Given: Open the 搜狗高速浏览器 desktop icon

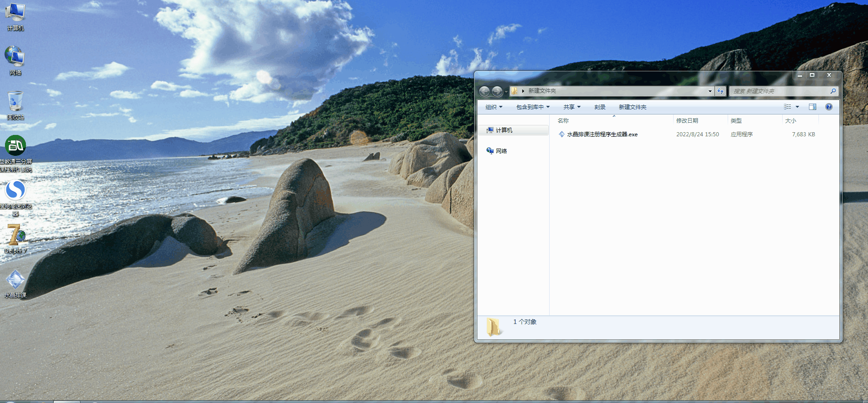Looking at the screenshot, I should tap(15, 191).
